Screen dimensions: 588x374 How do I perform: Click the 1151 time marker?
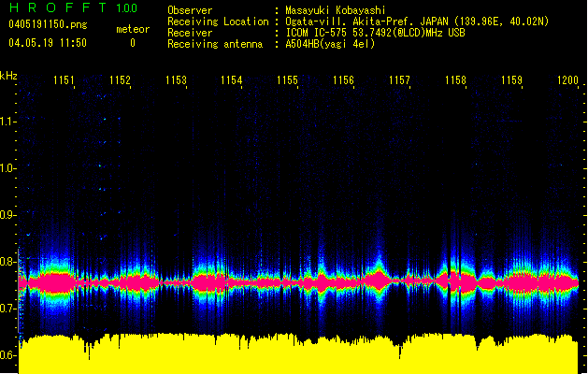tap(64, 79)
